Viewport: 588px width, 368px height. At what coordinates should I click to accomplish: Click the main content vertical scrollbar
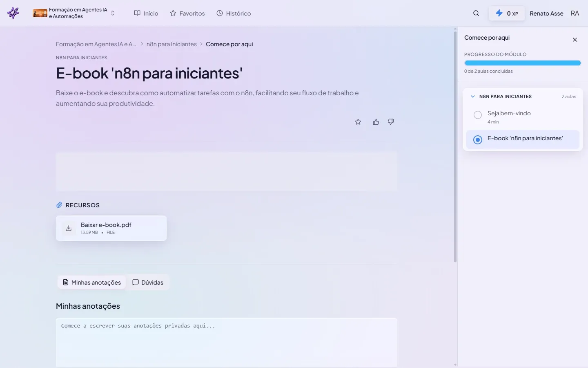tap(455, 147)
